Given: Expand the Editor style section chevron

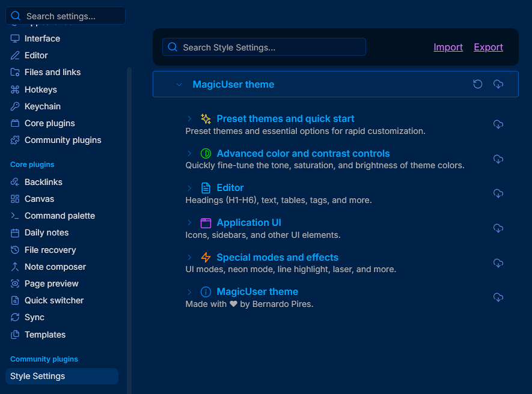Looking at the screenshot, I should [189, 188].
